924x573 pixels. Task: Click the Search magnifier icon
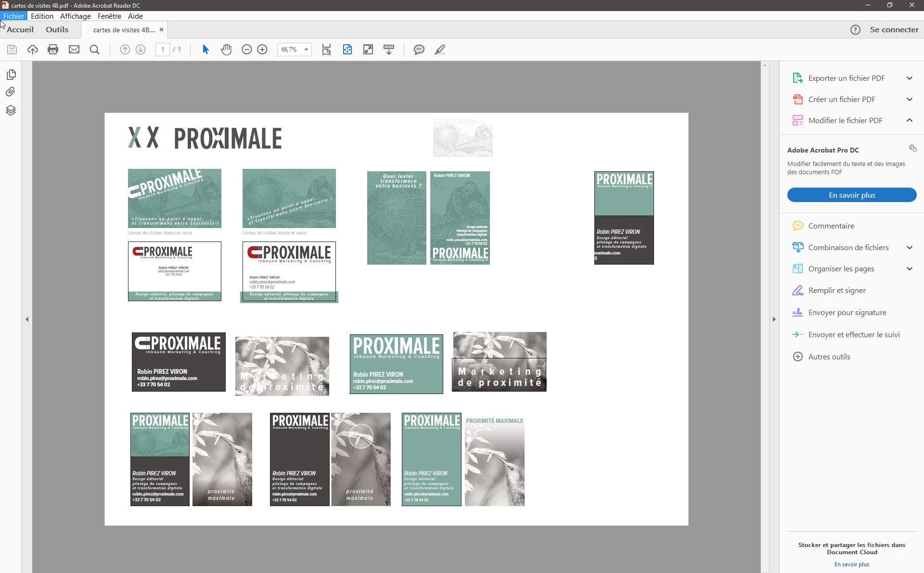pos(94,50)
